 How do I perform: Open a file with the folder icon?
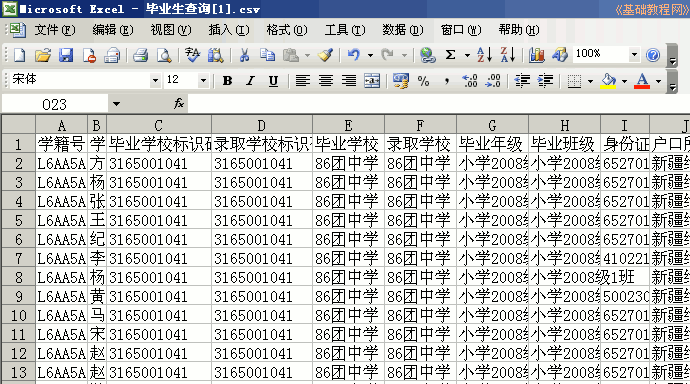[43, 55]
